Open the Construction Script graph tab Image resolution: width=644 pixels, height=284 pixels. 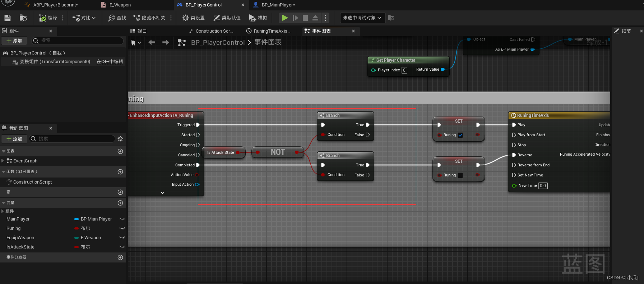(211, 31)
